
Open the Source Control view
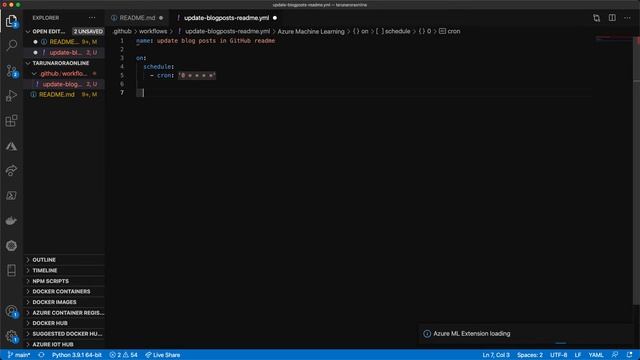tap(11, 71)
